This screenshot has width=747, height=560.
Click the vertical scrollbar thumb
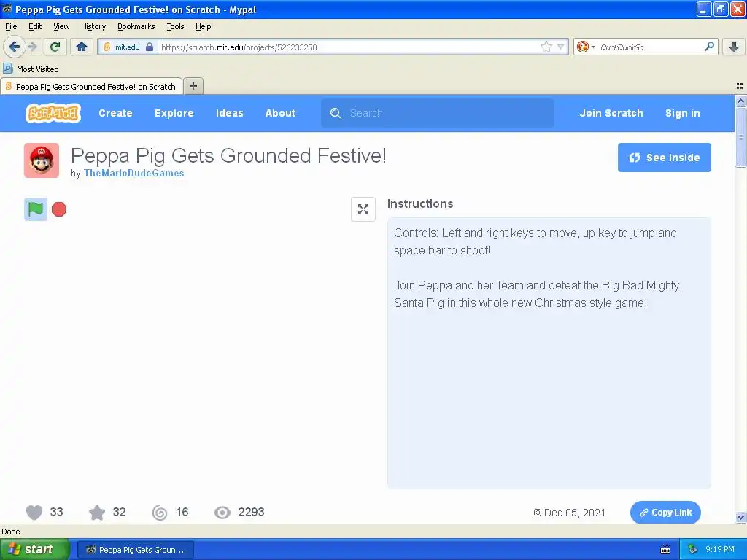[740, 137]
